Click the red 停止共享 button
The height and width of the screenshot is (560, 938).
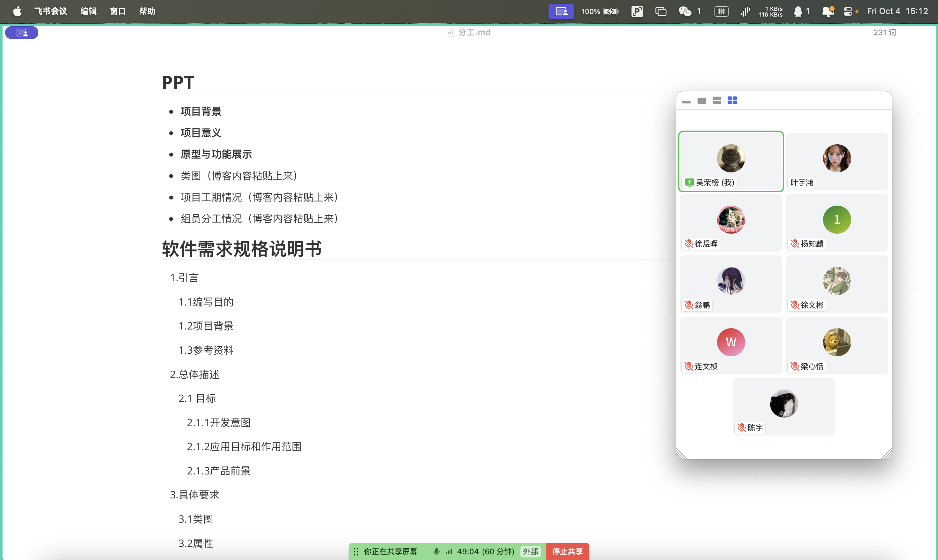[x=567, y=551]
